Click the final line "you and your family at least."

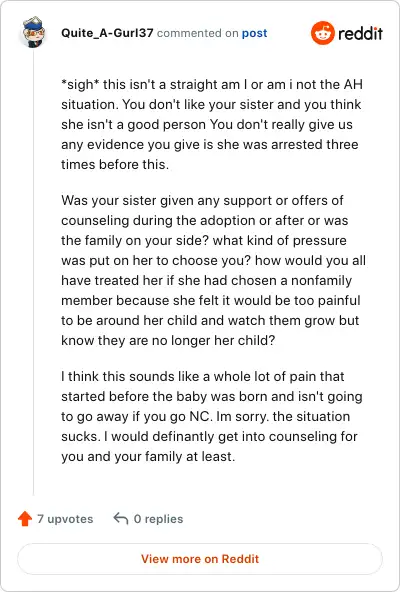tap(148, 456)
